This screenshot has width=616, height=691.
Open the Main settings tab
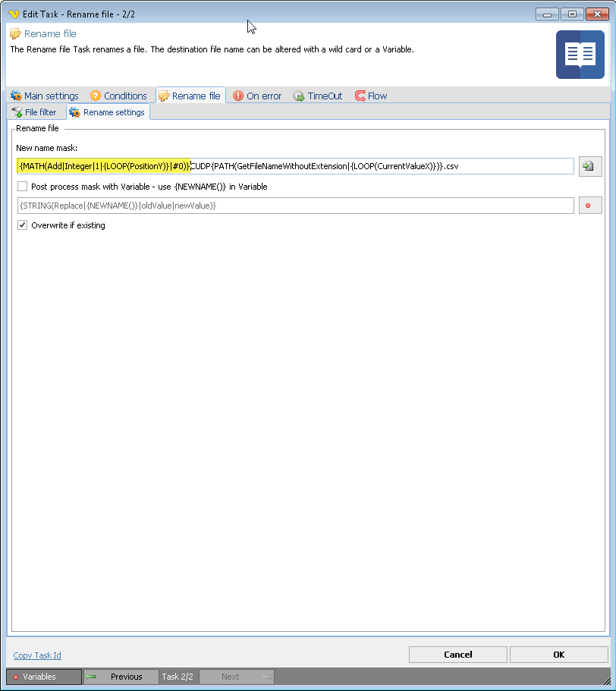click(45, 96)
